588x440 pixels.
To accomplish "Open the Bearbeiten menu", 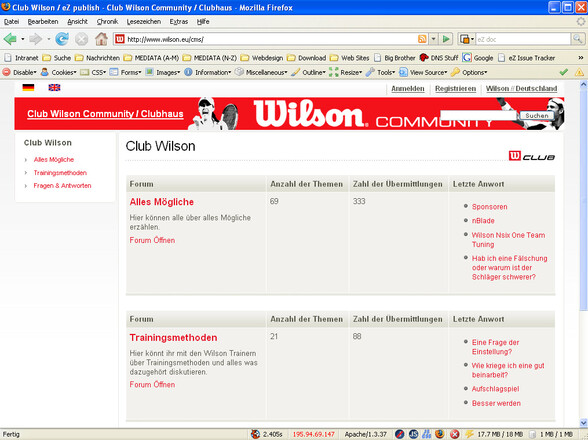I will tap(43, 22).
